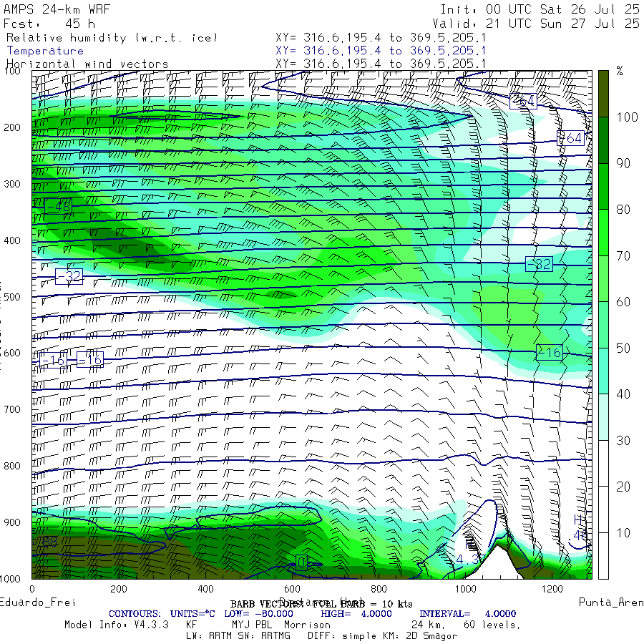Click the 'Init: 00 UTC Sat 26 Jul 25' line
Image resolution: width=644 pixels, height=644 pixels.
tap(540, 9)
